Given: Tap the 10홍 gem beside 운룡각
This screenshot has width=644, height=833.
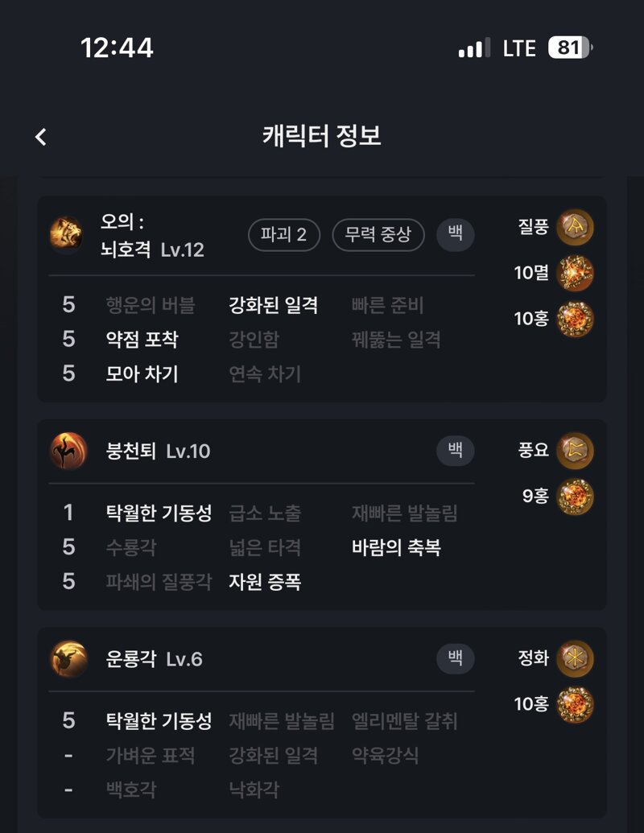Looking at the screenshot, I should coord(575,705).
